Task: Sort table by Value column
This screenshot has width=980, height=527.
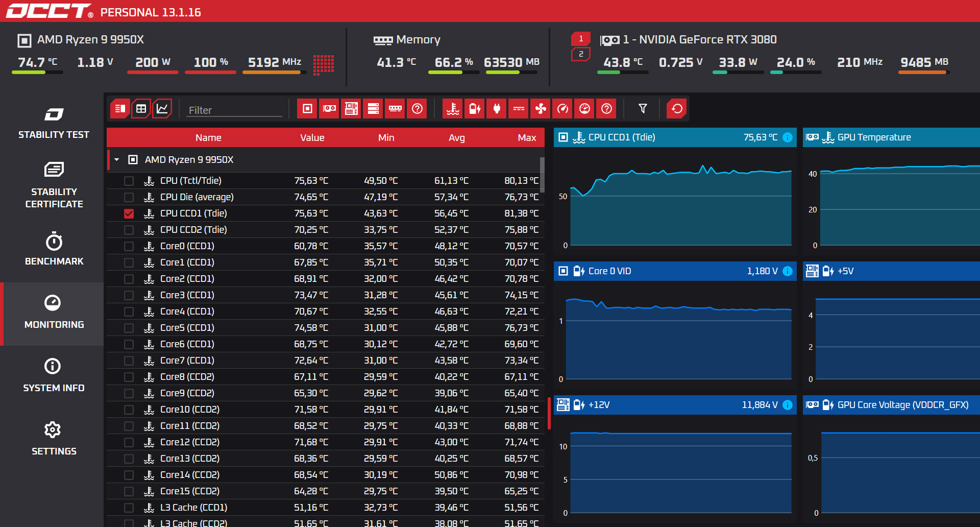Action: pos(312,137)
